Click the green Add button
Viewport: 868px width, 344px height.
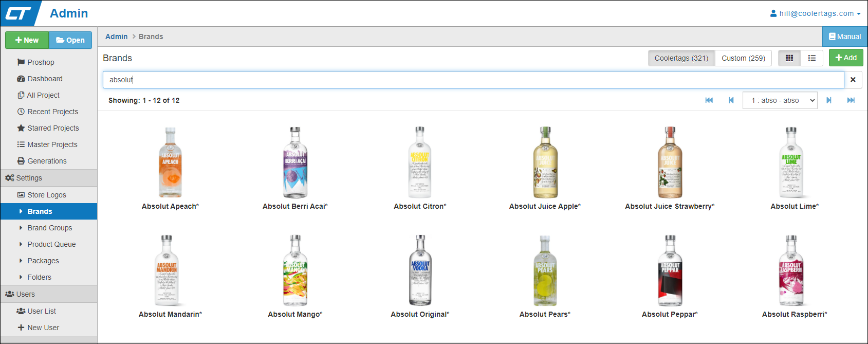(845, 58)
